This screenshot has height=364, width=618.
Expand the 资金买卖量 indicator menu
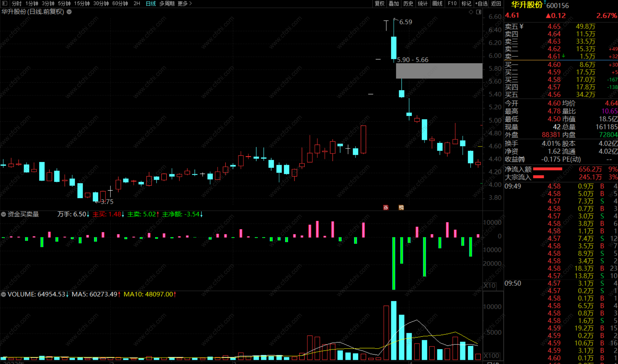[4, 214]
